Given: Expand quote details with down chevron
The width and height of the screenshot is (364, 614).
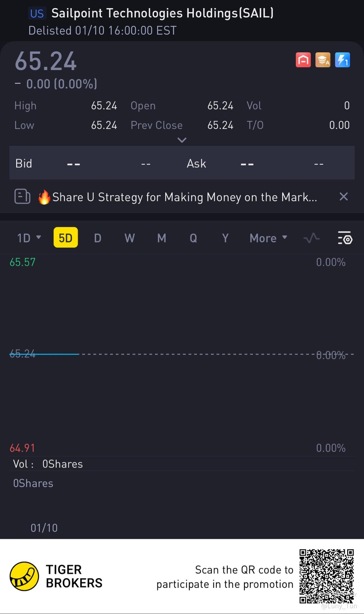Looking at the screenshot, I should tap(182, 140).
